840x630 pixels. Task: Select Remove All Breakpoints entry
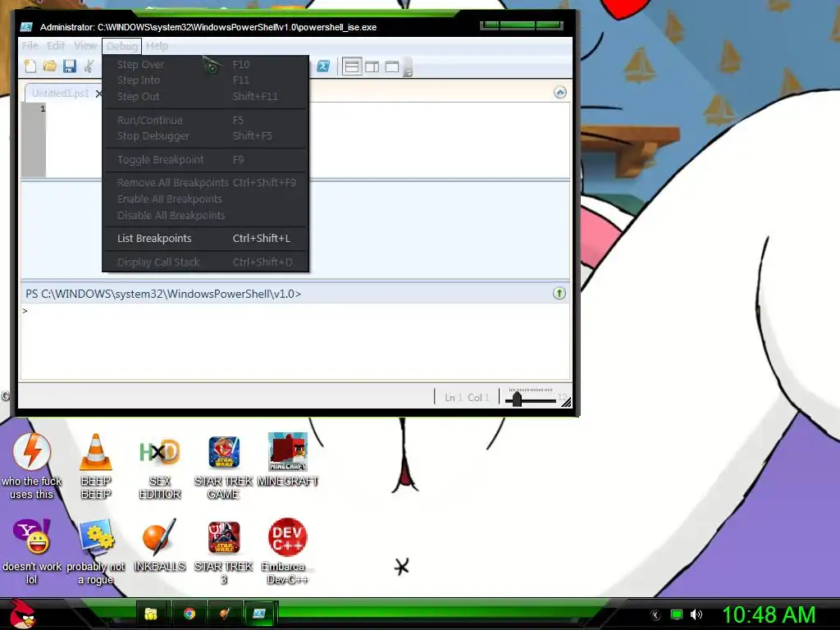pyautogui.click(x=205, y=183)
